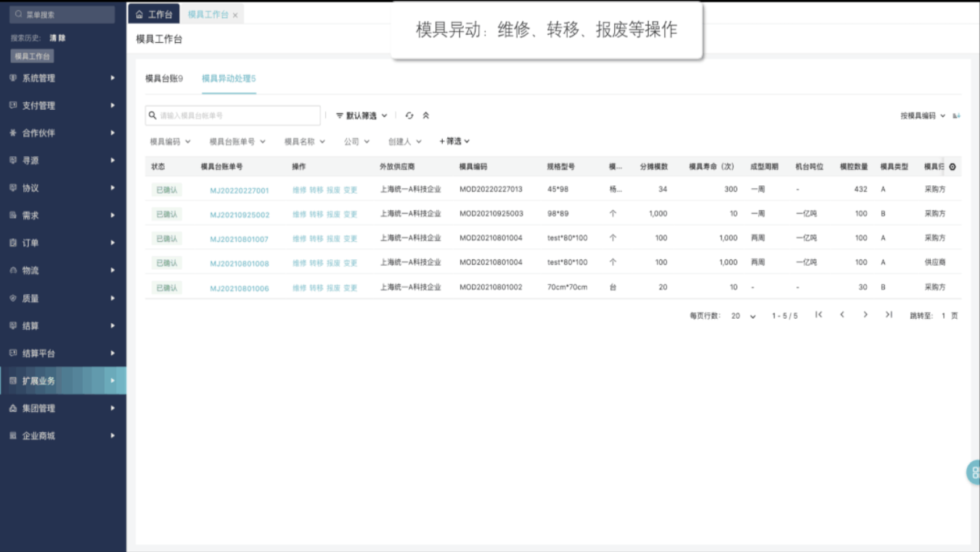
Task: Click the 物流 sidebar icon
Action: click(x=13, y=270)
